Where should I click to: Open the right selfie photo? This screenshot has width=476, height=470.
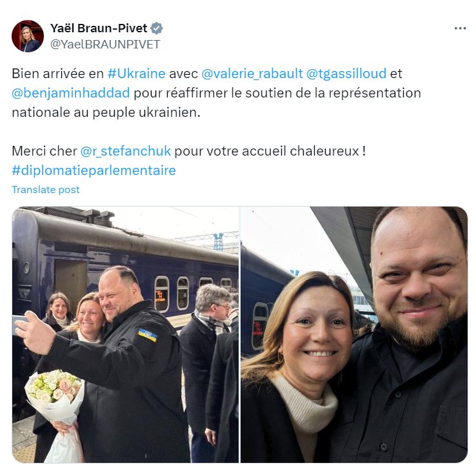(x=354, y=334)
